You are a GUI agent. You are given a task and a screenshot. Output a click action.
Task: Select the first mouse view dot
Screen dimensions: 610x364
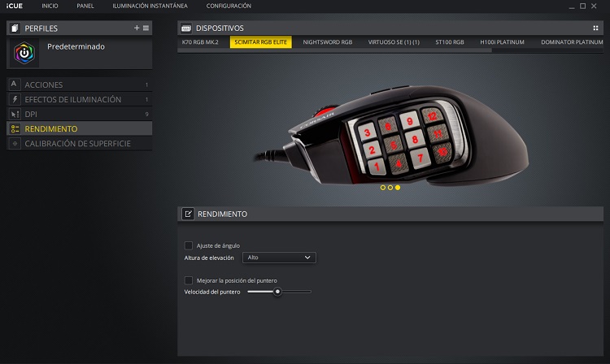[382, 188]
